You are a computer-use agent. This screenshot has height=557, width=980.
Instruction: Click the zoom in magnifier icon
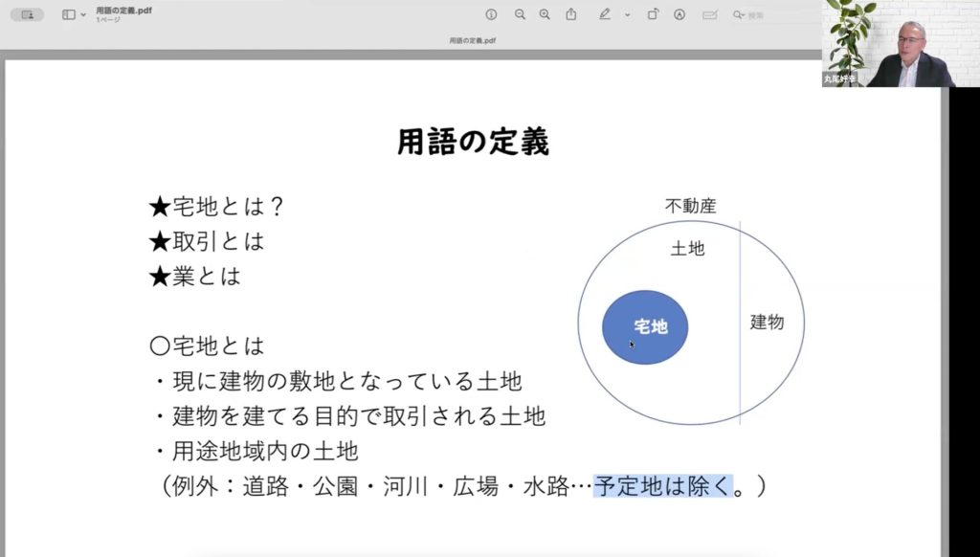tap(545, 14)
